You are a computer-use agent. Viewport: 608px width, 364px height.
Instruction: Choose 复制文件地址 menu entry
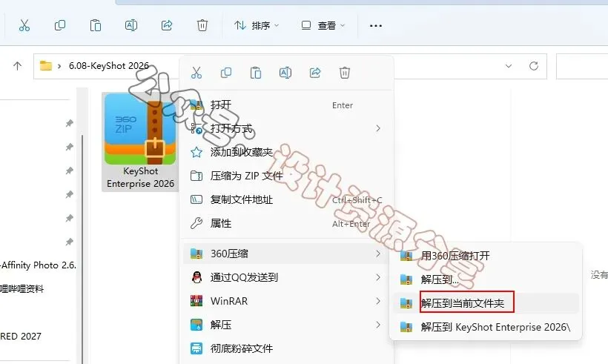coord(287,199)
